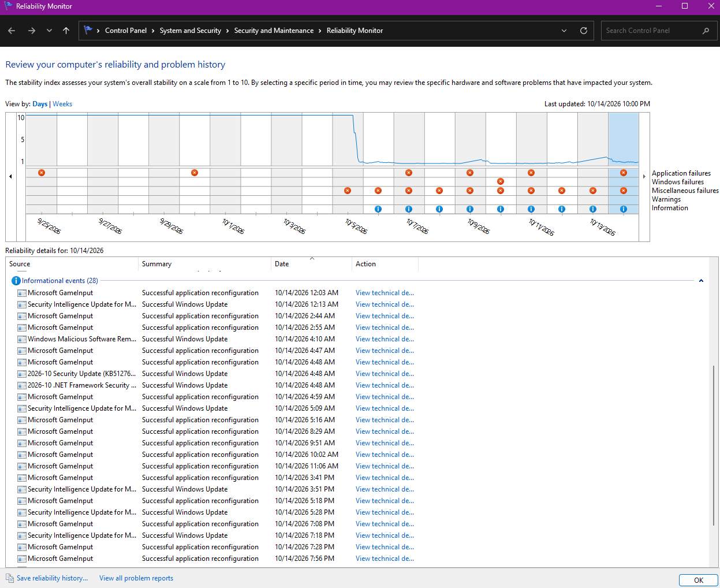Click the application failure icon on 10/11/2026
This screenshot has height=588, width=720.
pyautogui.click(x=531, y=173)
